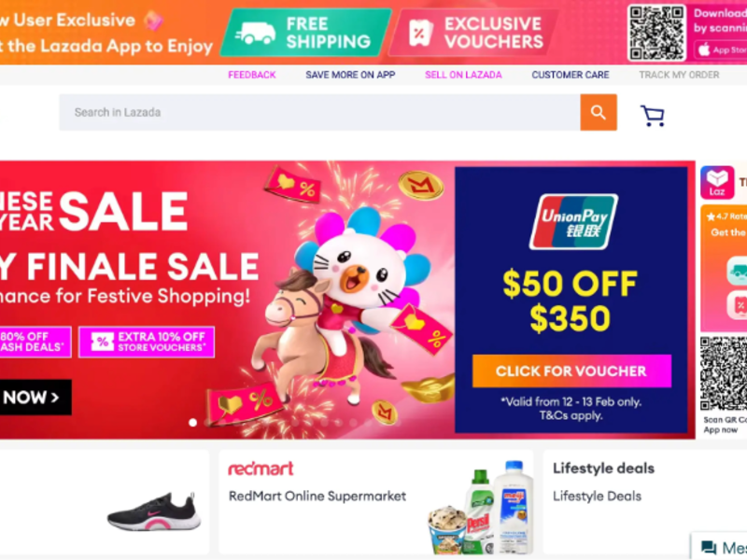Click the top banner QR code
The height and width of the screenshot is (560, 747).
pos(656,33)
